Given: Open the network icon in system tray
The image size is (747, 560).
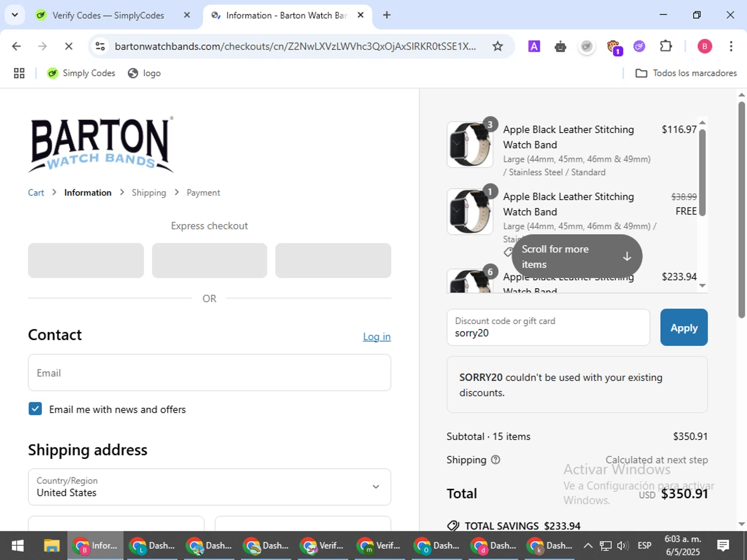Looking at the screenshot, I should coord(605,546).
